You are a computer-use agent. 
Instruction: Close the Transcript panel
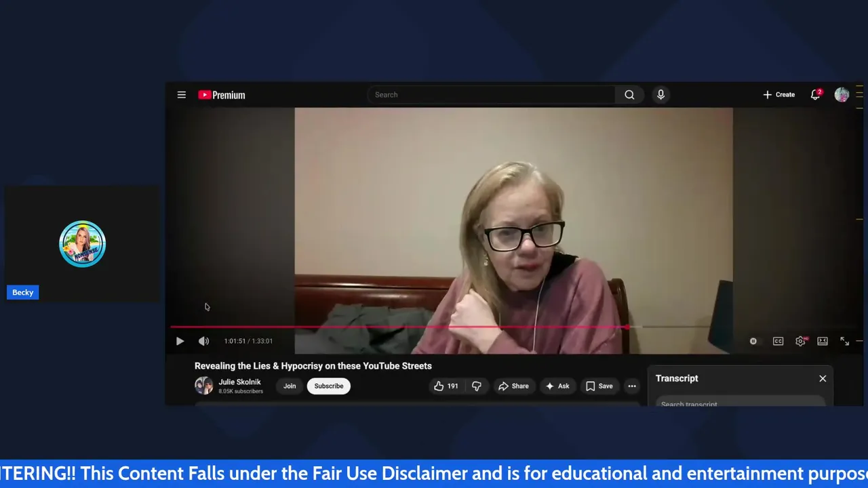coord(823,378)
